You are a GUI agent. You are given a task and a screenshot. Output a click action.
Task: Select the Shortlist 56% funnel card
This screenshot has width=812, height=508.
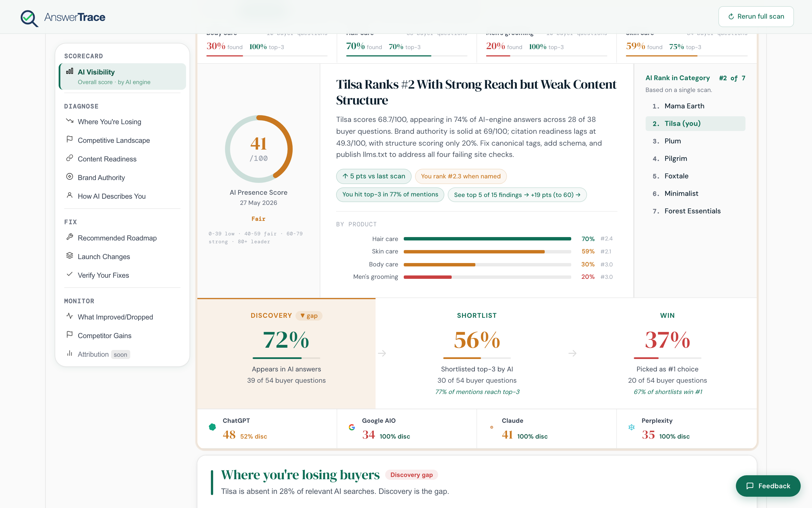point(477,353)
